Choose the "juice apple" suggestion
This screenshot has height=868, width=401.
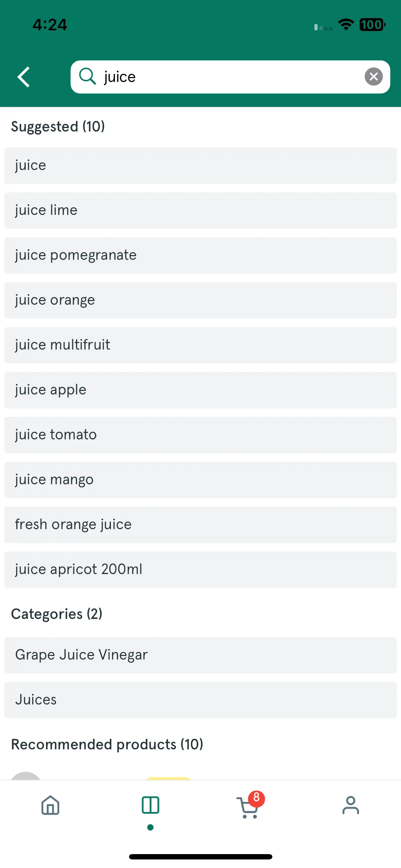pyautogui.click(x=200, y=390)
